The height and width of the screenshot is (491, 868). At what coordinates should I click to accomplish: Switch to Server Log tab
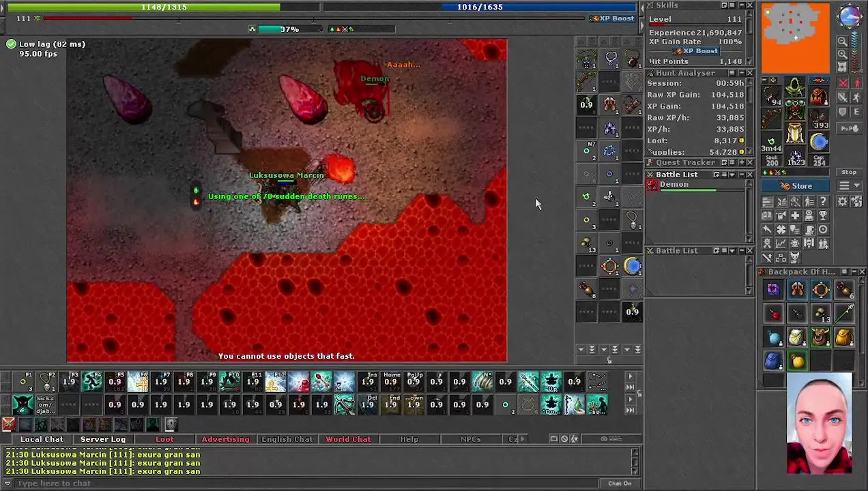(103, 439)
